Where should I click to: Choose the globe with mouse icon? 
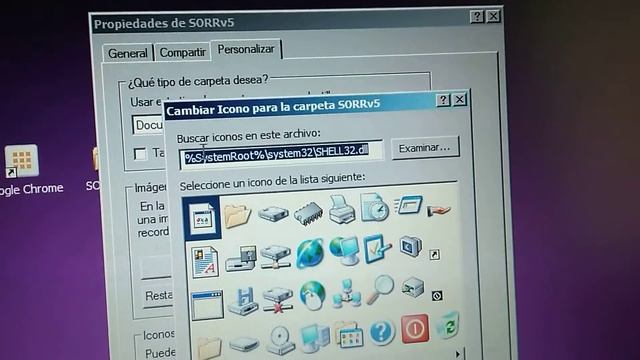(312, 296)
